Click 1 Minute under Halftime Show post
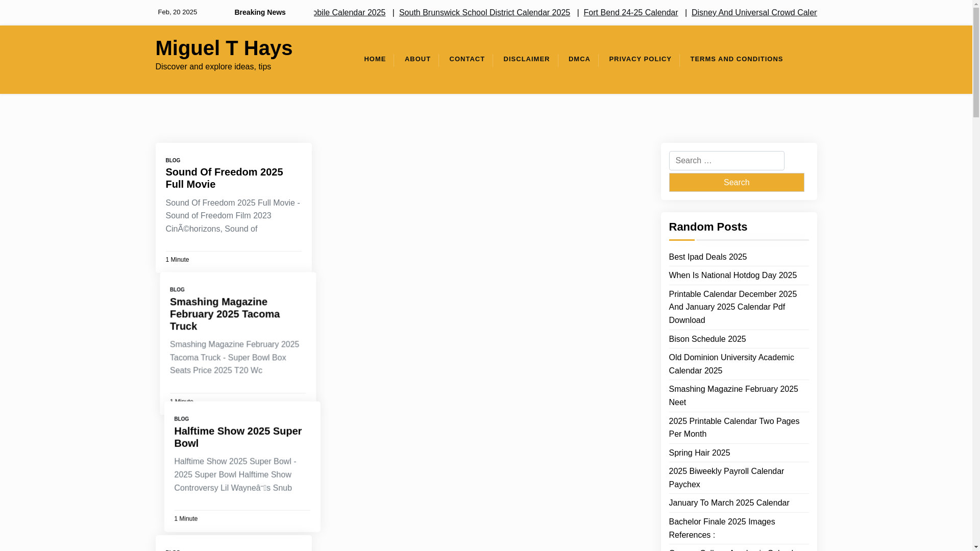The image size is (980, 551). click(186, 519)
